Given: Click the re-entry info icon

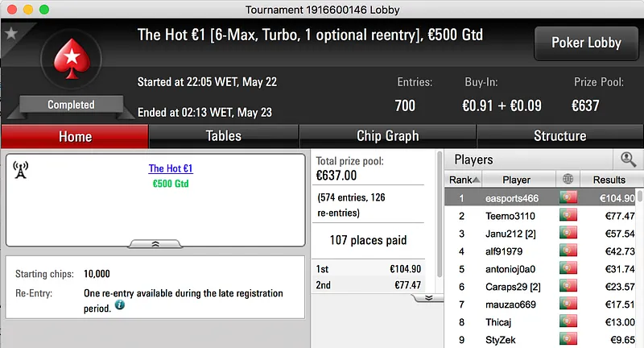Looking at the screenshot, I should coord(120,306).
